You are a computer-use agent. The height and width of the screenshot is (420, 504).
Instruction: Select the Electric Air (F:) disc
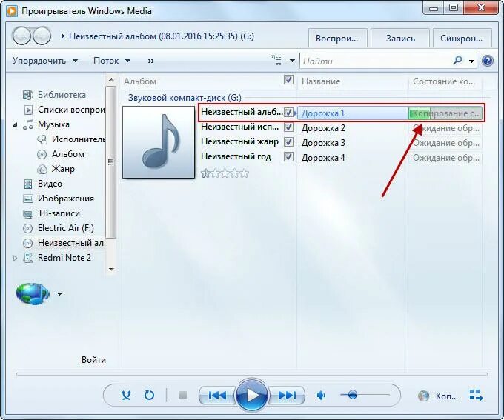click(x=59, y=228)
